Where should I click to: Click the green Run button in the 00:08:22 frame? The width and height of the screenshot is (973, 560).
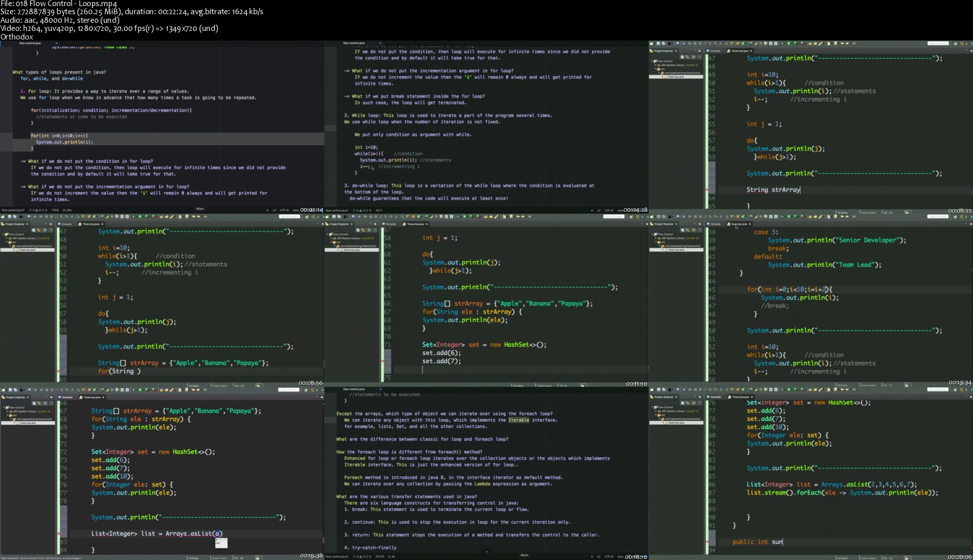point(788,44)
